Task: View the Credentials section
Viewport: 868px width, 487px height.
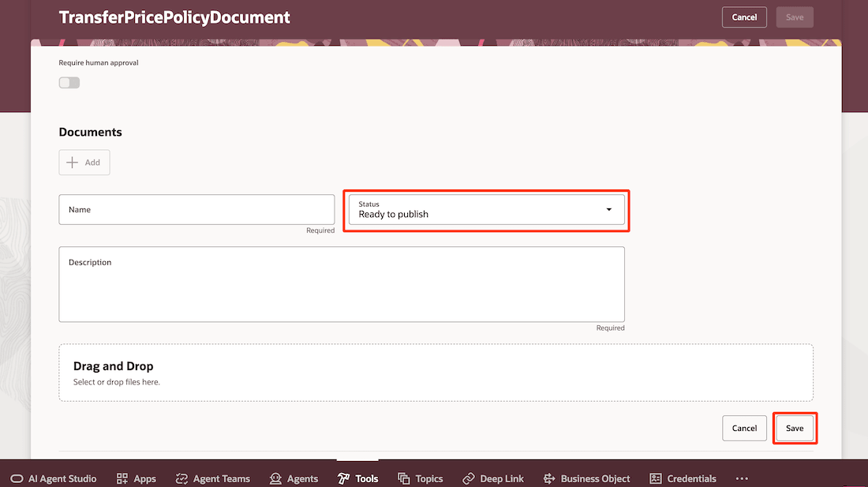Action: click(683, 478)
